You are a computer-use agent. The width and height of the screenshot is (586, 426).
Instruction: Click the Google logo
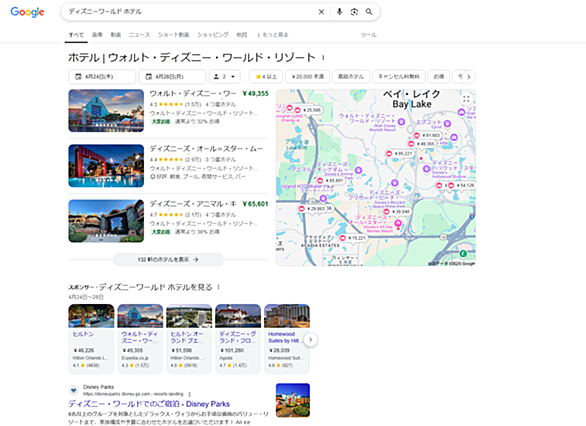[x=27, y=12]
